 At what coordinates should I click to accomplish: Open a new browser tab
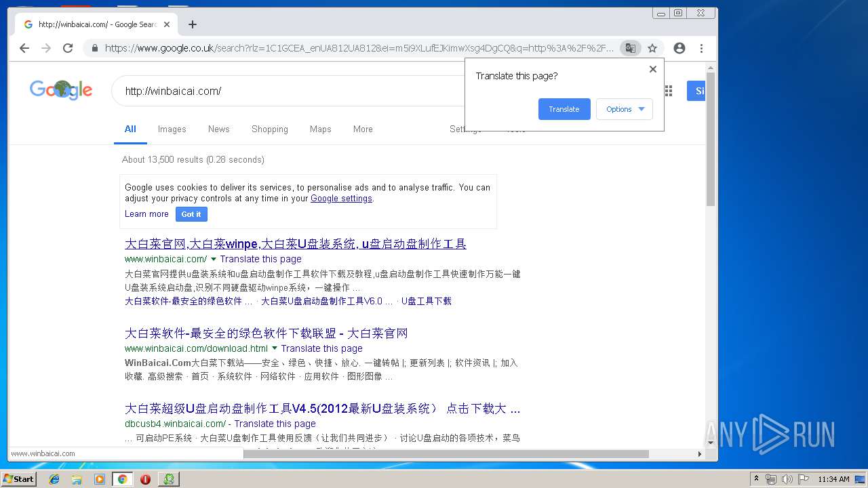pos(193,24)
